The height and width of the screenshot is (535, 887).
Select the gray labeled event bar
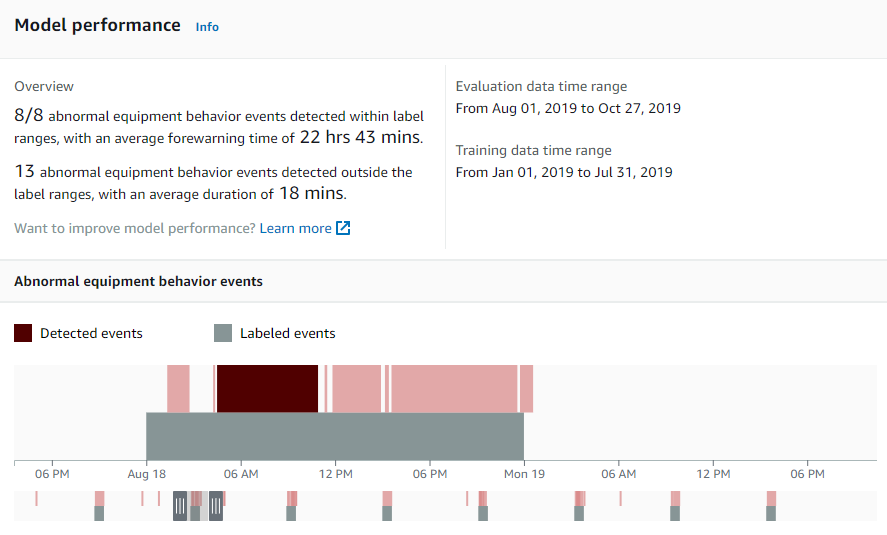[x=335, y=436]
